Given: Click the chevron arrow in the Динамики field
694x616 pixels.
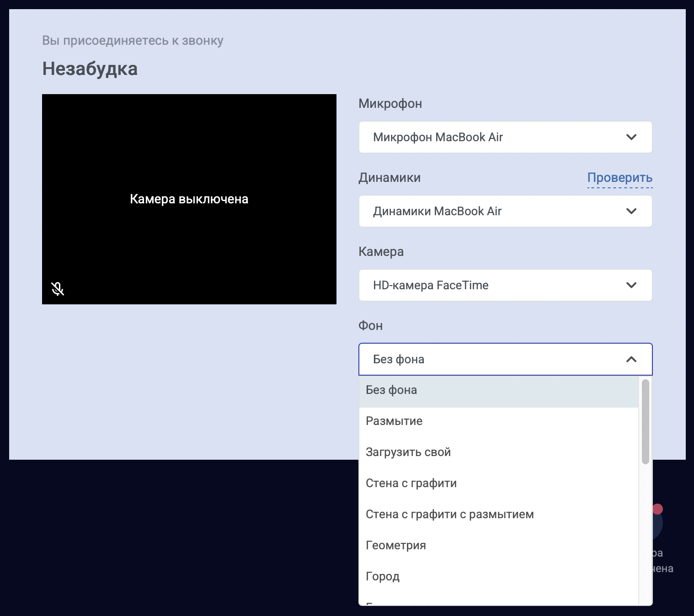Looking at the screenshot, I should [631, 211].
